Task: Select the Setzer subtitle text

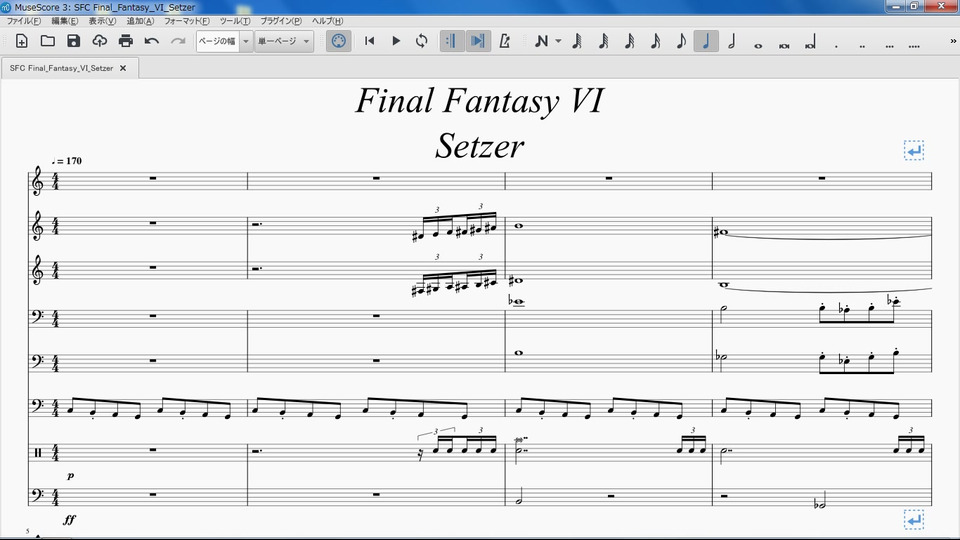Action: (479, 146)
